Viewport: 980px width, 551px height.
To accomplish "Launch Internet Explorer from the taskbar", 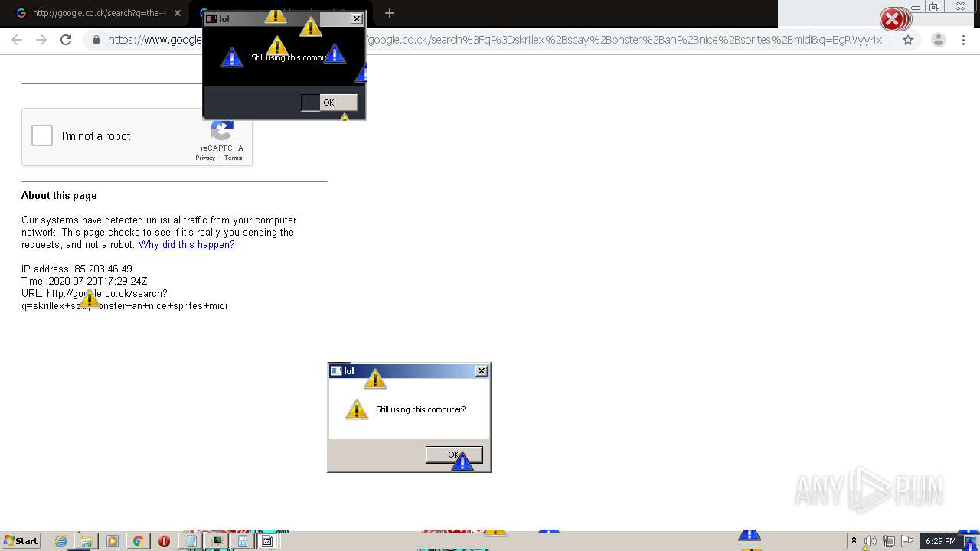I will 61,541.
